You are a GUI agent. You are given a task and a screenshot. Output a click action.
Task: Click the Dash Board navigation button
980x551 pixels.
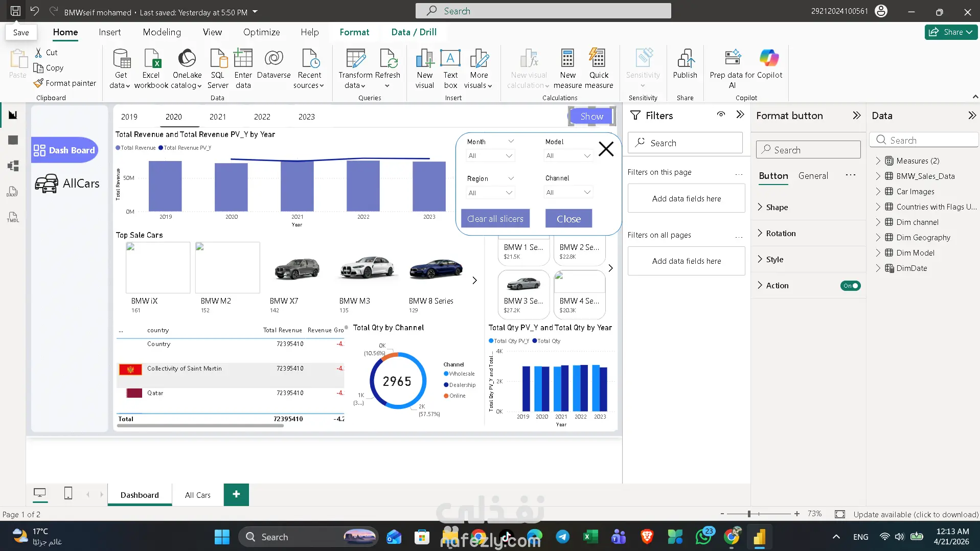pos(64,150)
